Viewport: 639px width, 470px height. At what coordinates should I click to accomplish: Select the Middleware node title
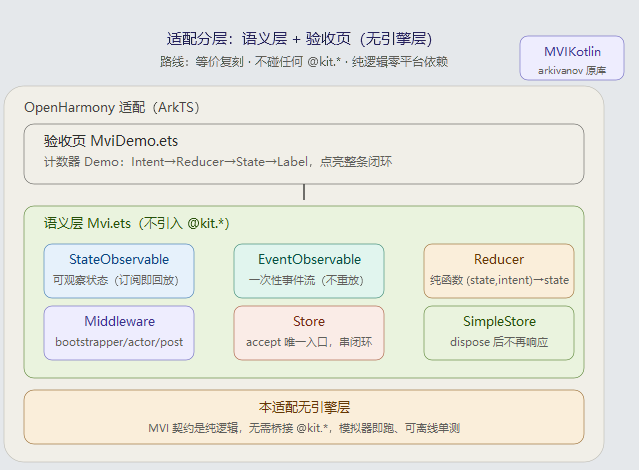(119, 321)
